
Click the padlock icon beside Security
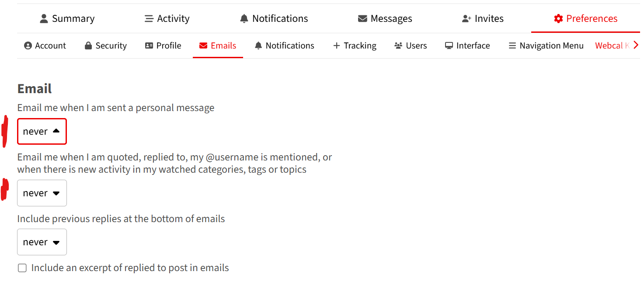[x=88, y=46]
